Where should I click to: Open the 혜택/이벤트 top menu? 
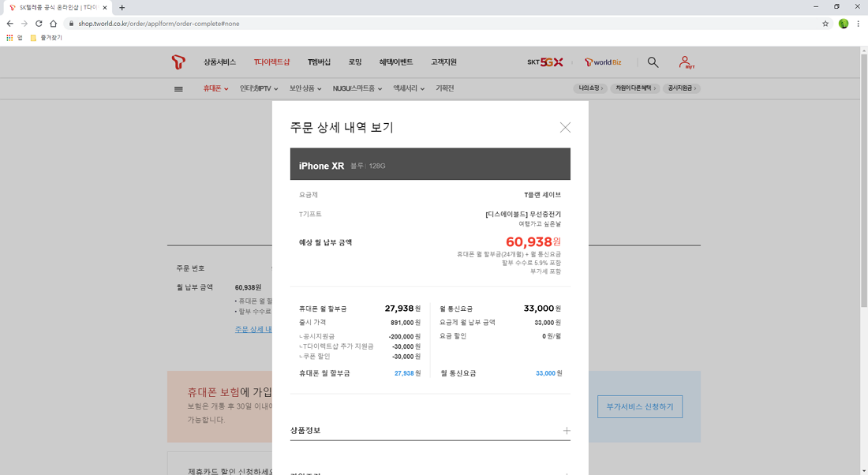tap(396, 62)
